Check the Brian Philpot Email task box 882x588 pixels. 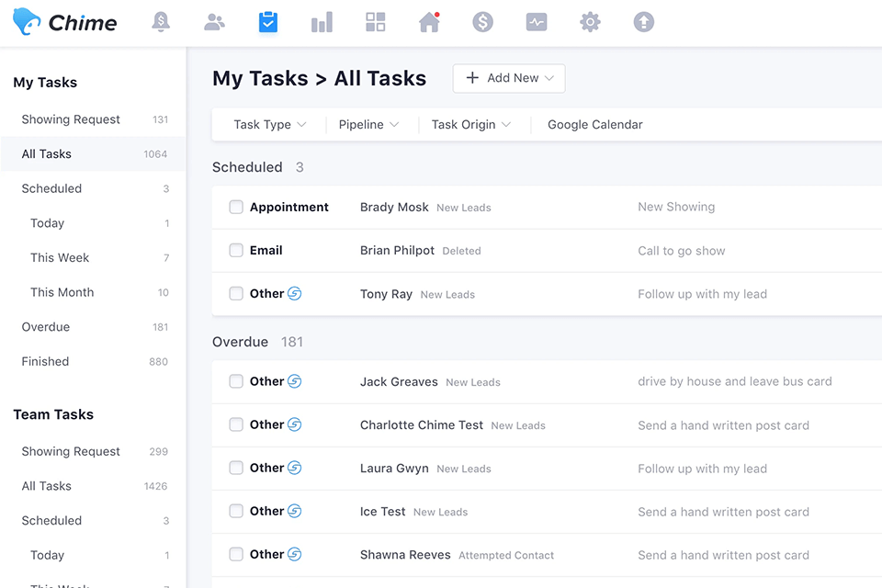point(236,250)
